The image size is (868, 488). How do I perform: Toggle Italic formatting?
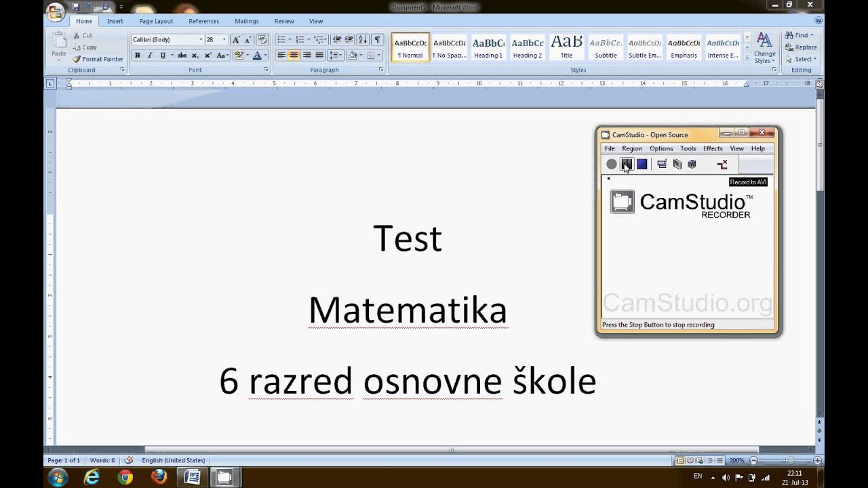pyautogui.click(x=150, y=56)
